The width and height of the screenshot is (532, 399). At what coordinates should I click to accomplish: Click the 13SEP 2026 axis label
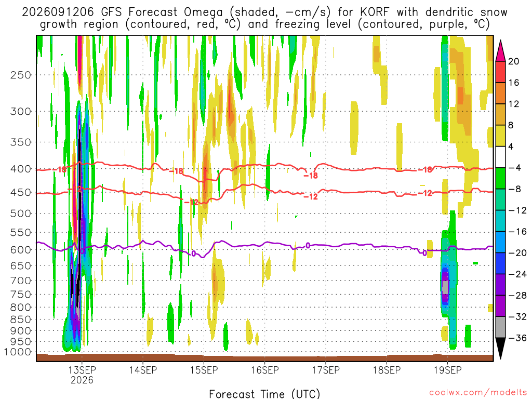(82, 375)
